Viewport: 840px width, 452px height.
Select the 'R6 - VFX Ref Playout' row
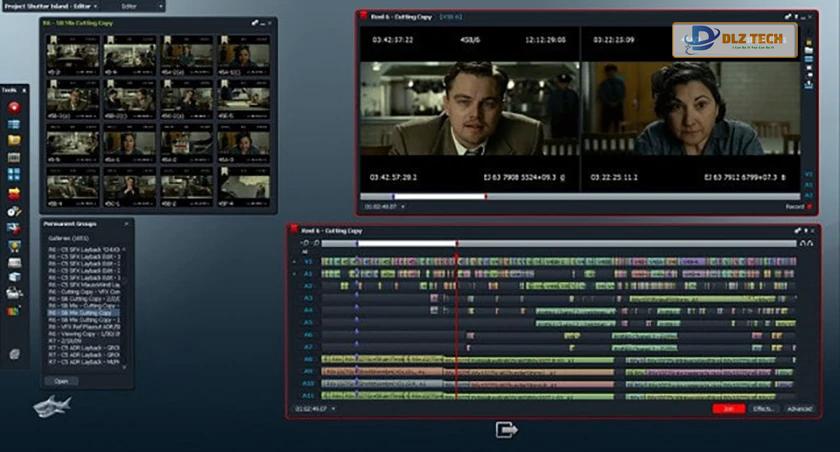coord(82,327)
